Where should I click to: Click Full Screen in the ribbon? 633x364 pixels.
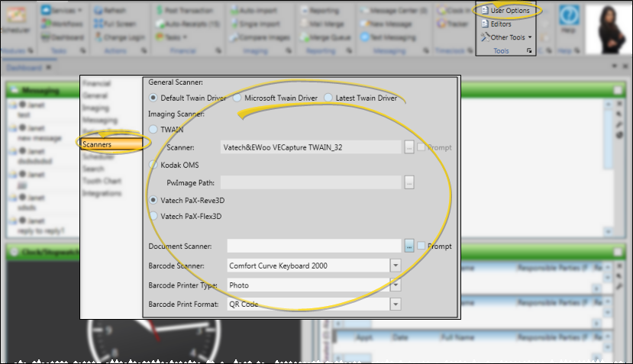pos(115,24)
